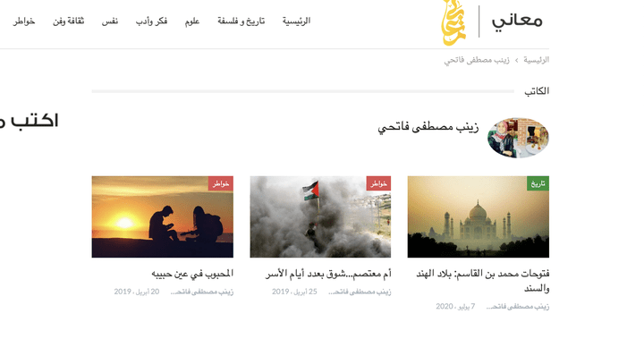Open the Palestinian flag smoke article thumbnail
This screenshot has height=339, width=644.
click(320, 217)
